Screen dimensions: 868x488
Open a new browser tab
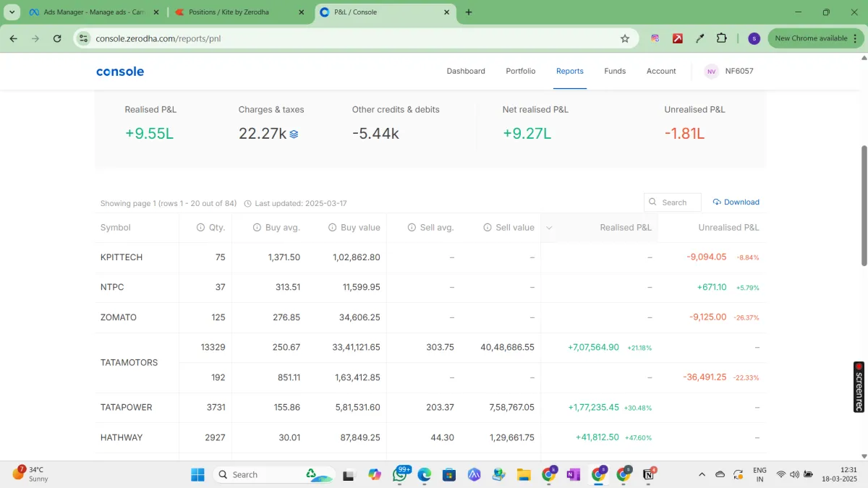[469, 12]
